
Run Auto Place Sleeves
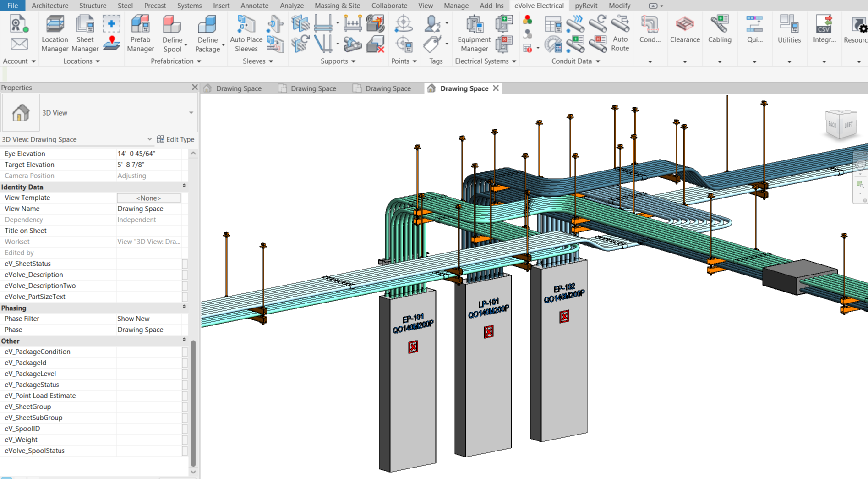(246, 33)
